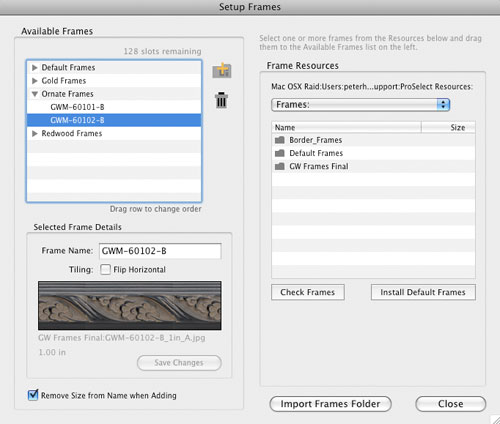Expand the Gold Frames group triangle
500x424 pixels.
click(35, 81)
